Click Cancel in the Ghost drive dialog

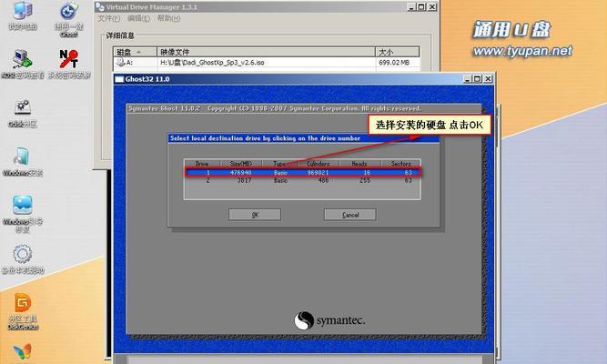point(350,215)
